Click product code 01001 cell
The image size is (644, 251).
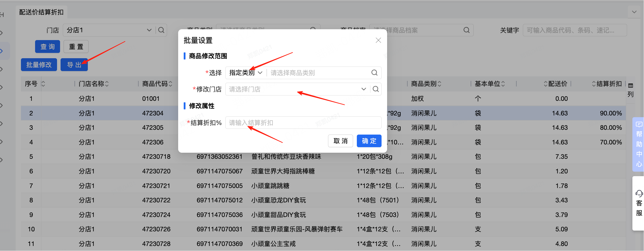point(151,99)
